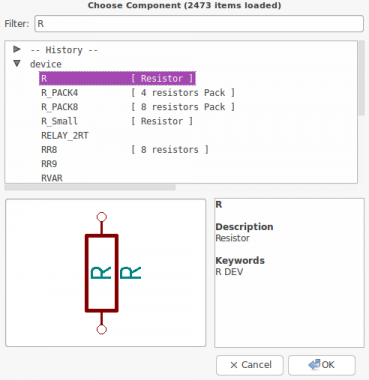Click into the Filter text field
Screen dimensions: 369x380
point(199,24)
